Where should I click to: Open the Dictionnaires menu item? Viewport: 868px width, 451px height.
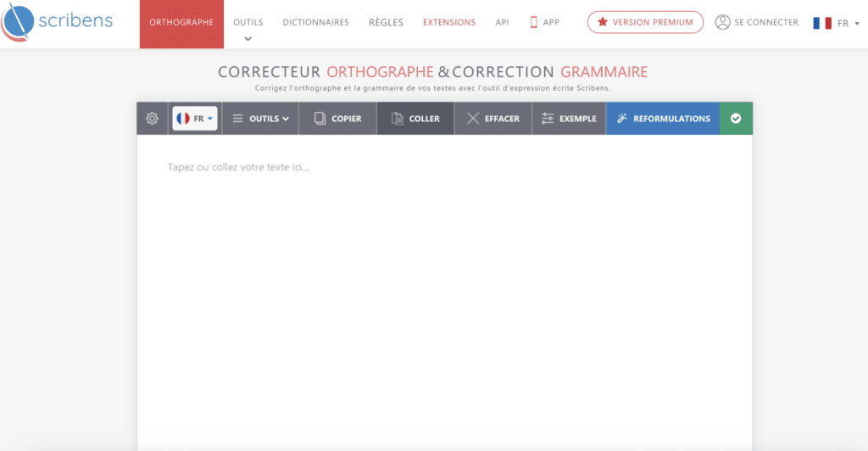pos(315,22)
